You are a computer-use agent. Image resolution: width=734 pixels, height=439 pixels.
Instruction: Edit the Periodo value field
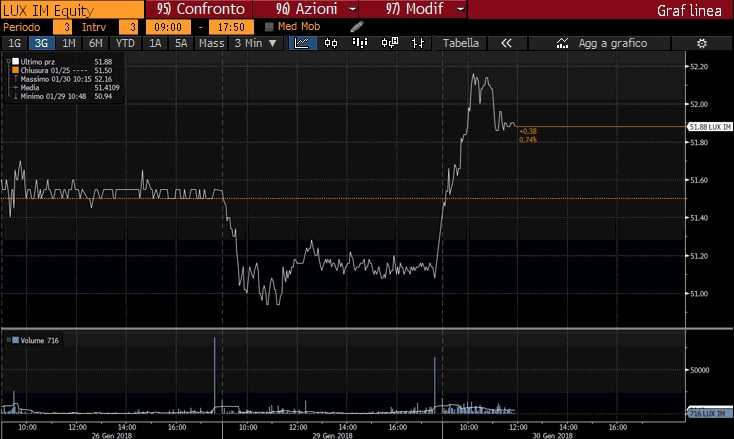click(x=63, y=27)
